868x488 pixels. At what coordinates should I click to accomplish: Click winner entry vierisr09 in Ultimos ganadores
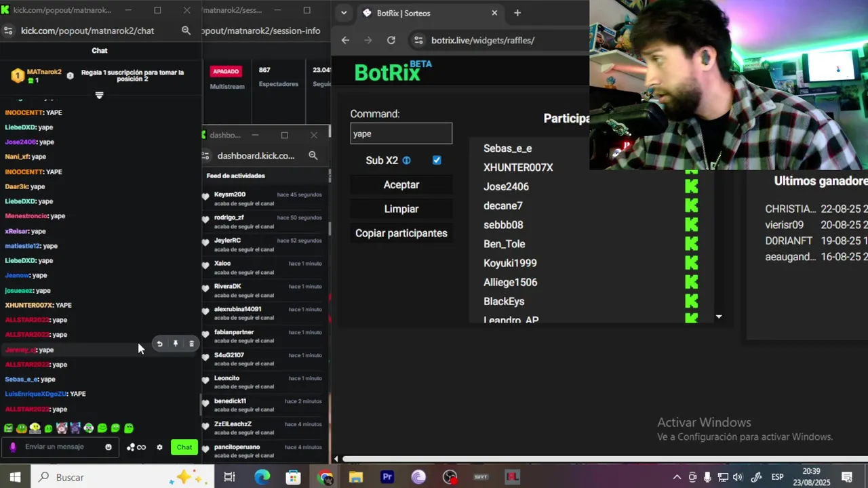pos(785,225)
